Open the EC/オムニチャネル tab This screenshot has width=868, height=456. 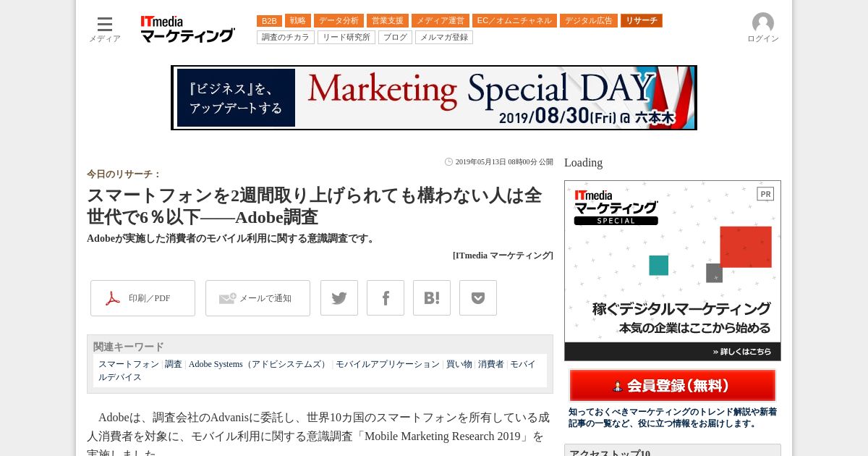(x=514, y=21)
